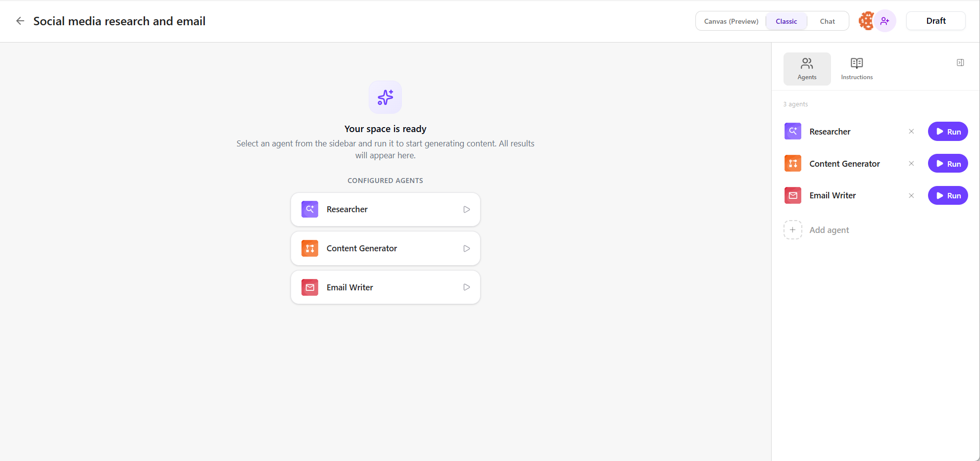
Task: Switch to Canvas (Preview) view
Action: tap(731, 21)
